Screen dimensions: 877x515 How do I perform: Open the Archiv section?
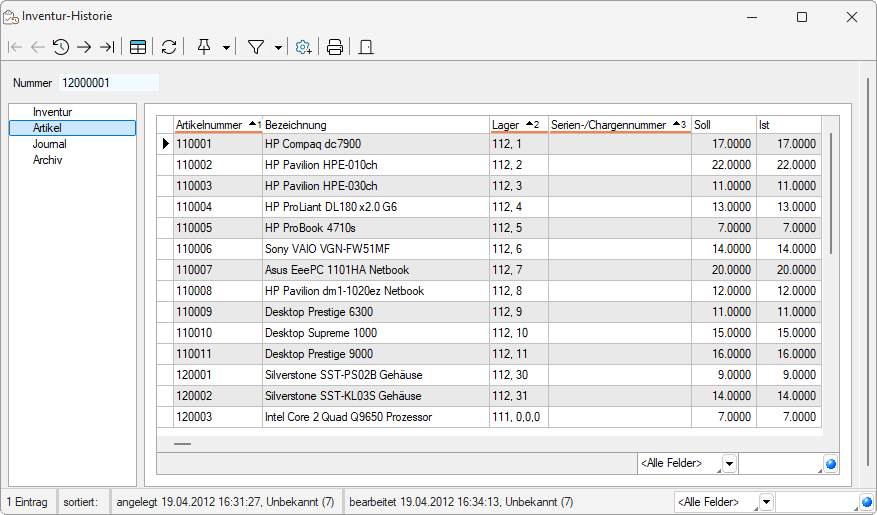[x=48, y=160]
